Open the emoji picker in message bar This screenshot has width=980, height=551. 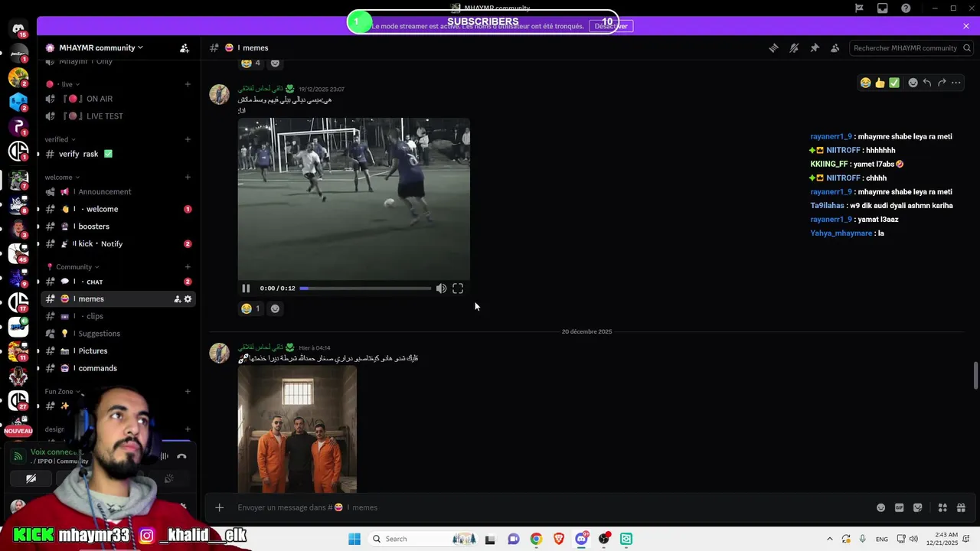point(880,507)
